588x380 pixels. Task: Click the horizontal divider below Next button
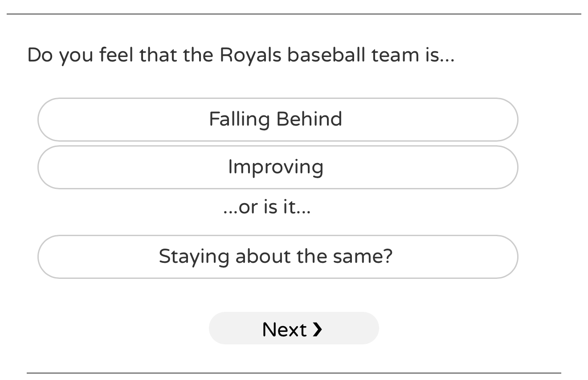coord(294,373)
